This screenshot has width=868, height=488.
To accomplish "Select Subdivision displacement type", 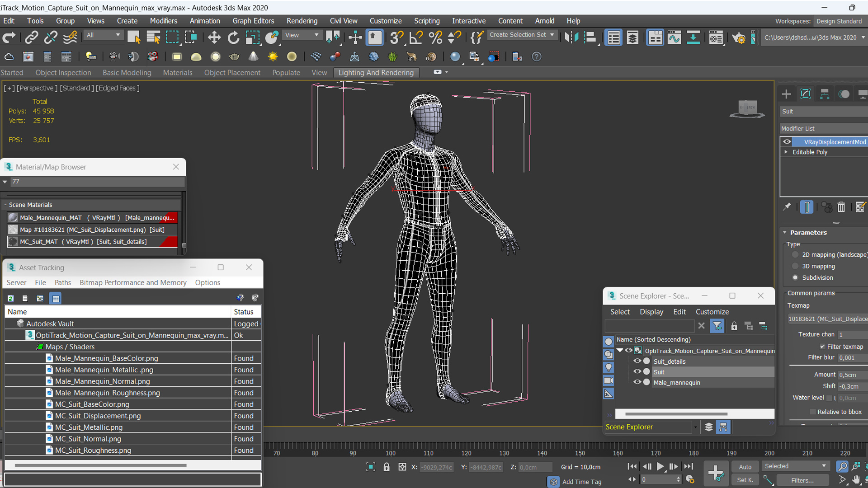I will 795,277.
